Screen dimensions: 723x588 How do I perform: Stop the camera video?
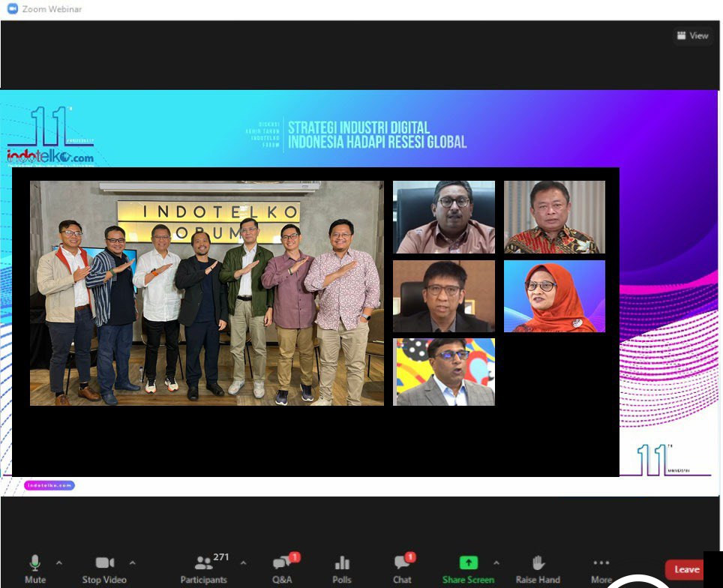pyautogui.click(x=104, y=568)
